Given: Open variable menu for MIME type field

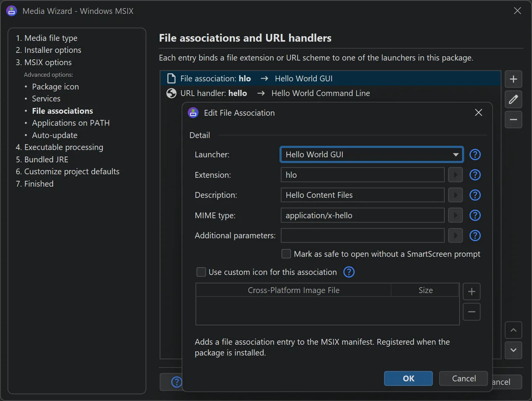Looking at the screenshot, I should (x=455, y=215).
